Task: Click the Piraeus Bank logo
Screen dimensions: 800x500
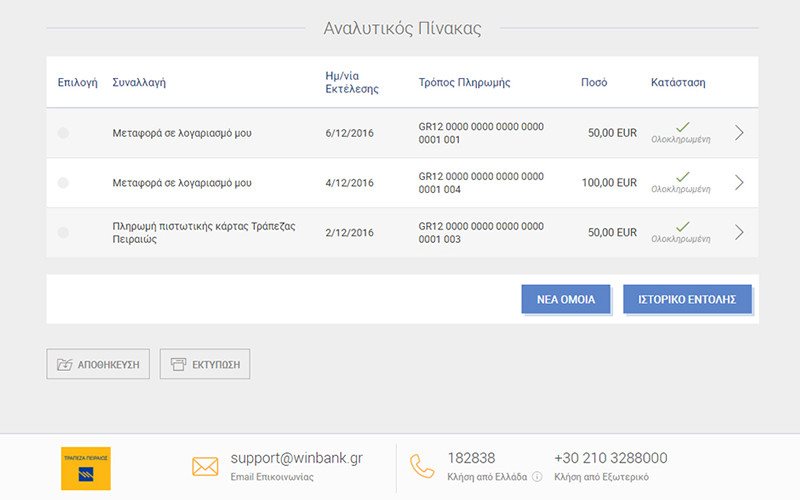Action: (86, 468)
